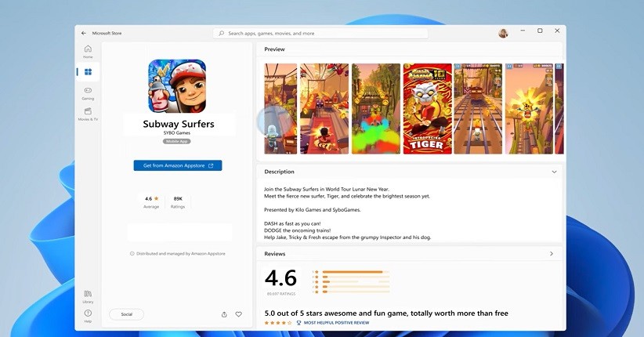Open the Home section in the sidebar
644x337 pixels.
click(88, 52)
